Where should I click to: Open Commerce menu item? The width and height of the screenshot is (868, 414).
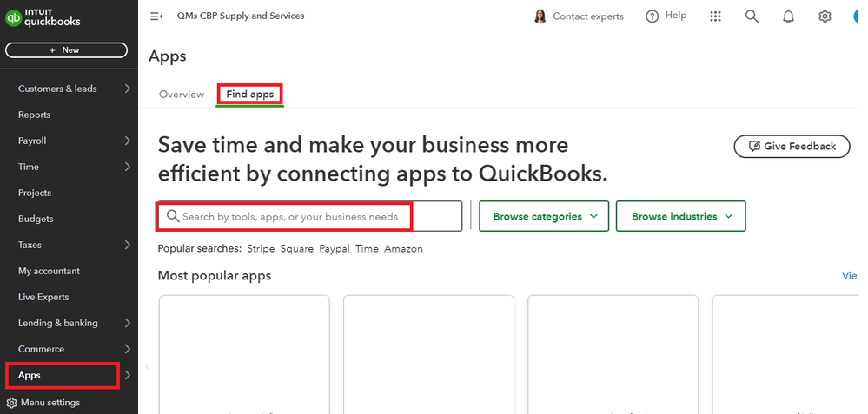(41, 349)
